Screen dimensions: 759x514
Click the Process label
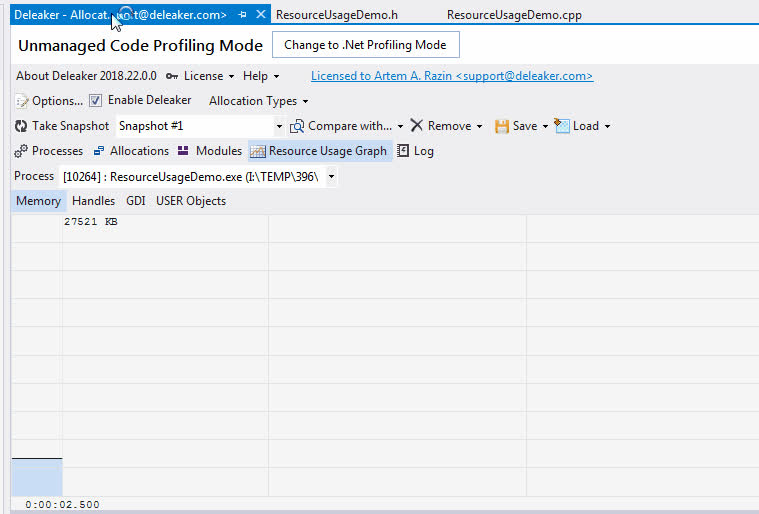[34, 176]
